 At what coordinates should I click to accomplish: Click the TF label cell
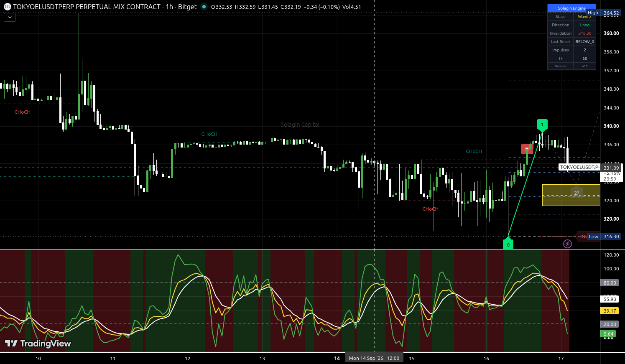(561, 59)
